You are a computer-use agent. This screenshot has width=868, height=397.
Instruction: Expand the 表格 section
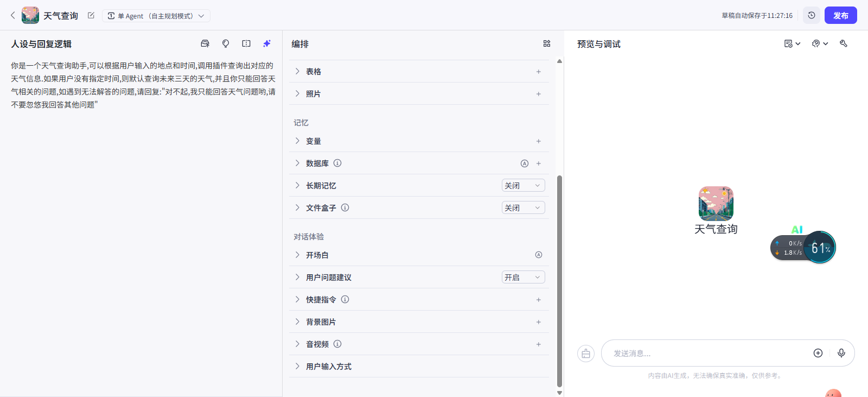[x=297, y=71]
